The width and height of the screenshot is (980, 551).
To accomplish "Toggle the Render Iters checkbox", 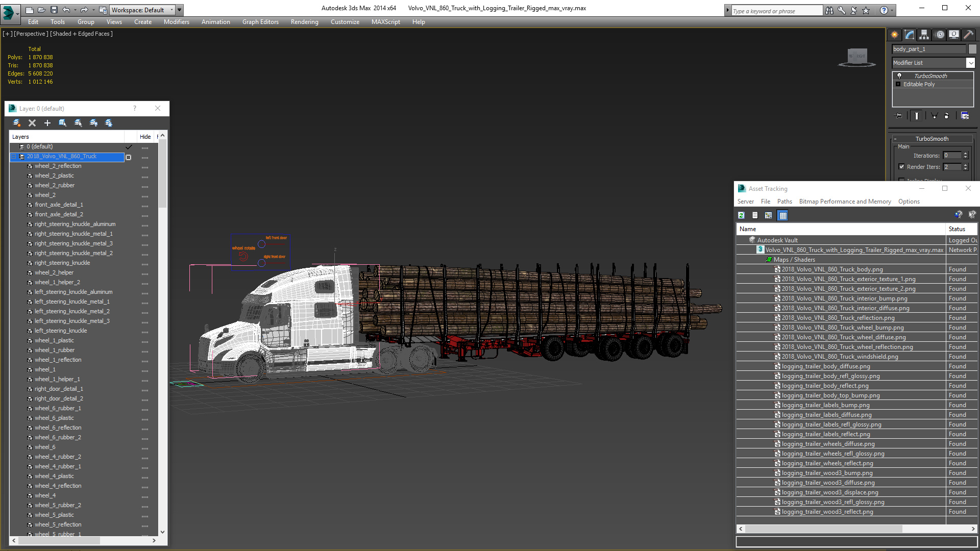I will [901, 167].
